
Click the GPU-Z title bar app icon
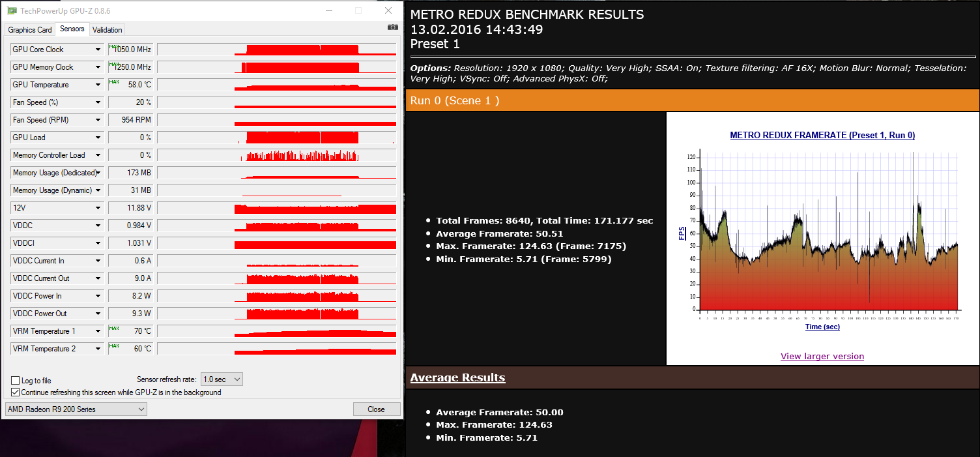click(x=12, y=10)
